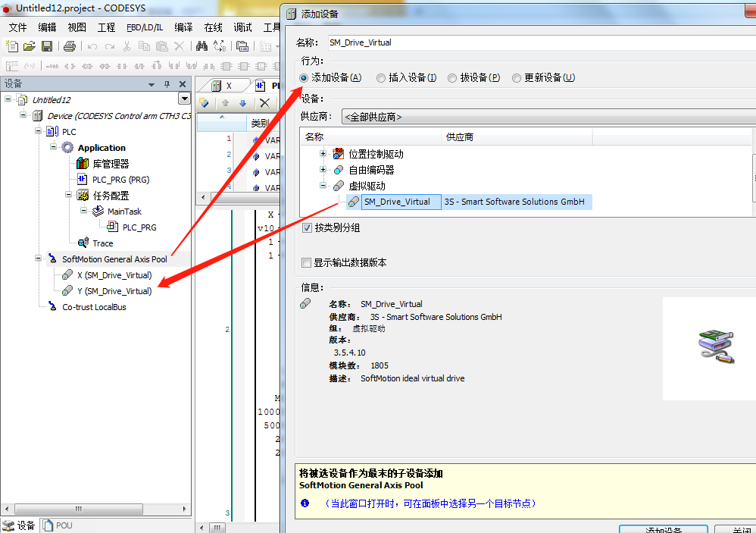756x533 pixels.
Task: Add new declaration row in editor toolbar
Action: [x=204, y=103]
